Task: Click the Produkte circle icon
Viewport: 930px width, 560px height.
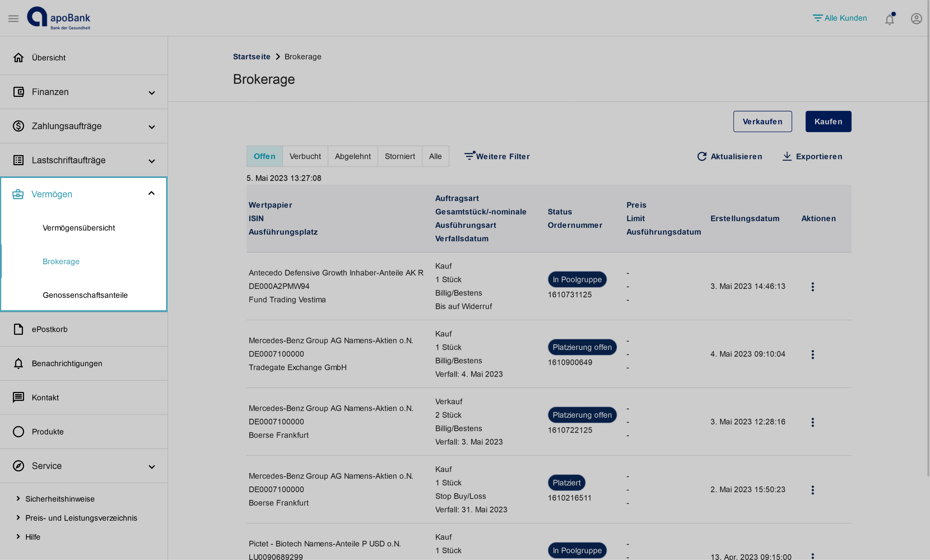Action: [x=18, y=431]
